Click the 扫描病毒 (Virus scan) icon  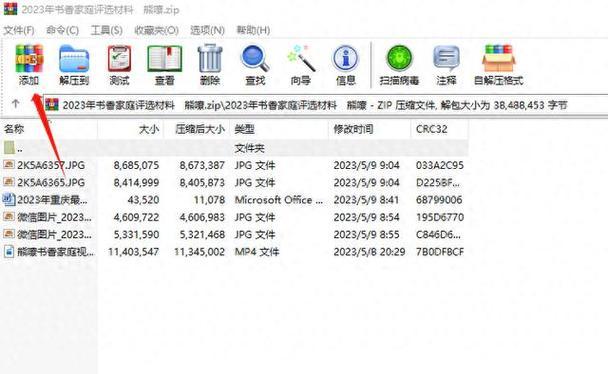[399, 58]
